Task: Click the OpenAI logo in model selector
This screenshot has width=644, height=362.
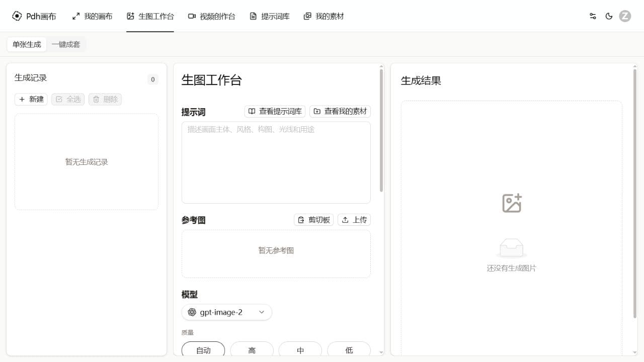Action: tap(192, 312)
